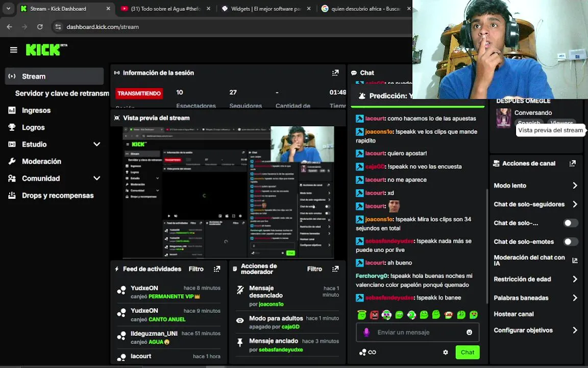Click the Chat panel header icon

[x=354, y=73]
